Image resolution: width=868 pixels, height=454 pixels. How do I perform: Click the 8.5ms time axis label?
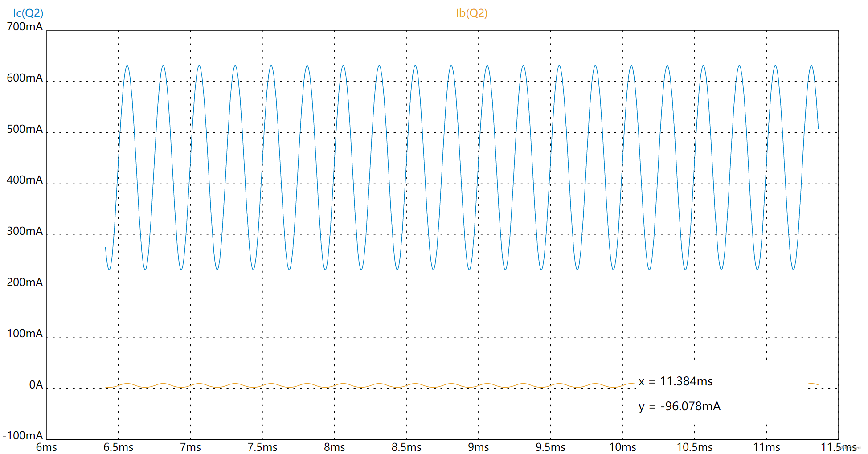(x=406, y=447)
